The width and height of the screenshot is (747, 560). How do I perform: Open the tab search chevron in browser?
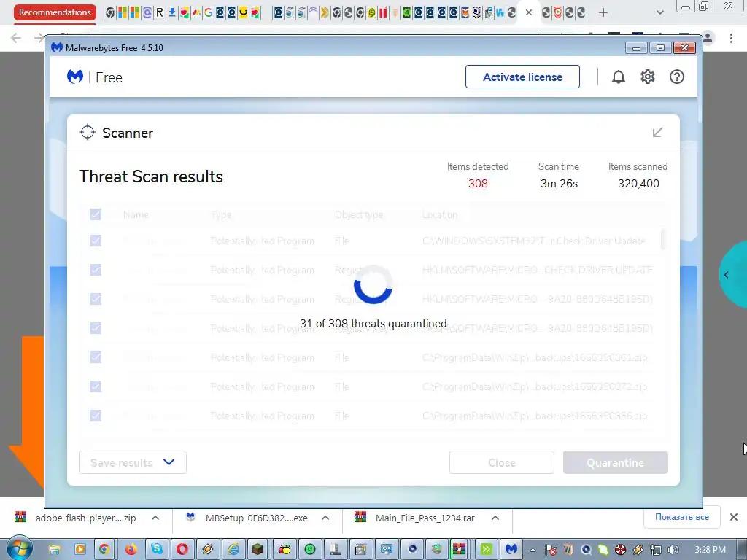pyautogui.click(x=659, y=13)
